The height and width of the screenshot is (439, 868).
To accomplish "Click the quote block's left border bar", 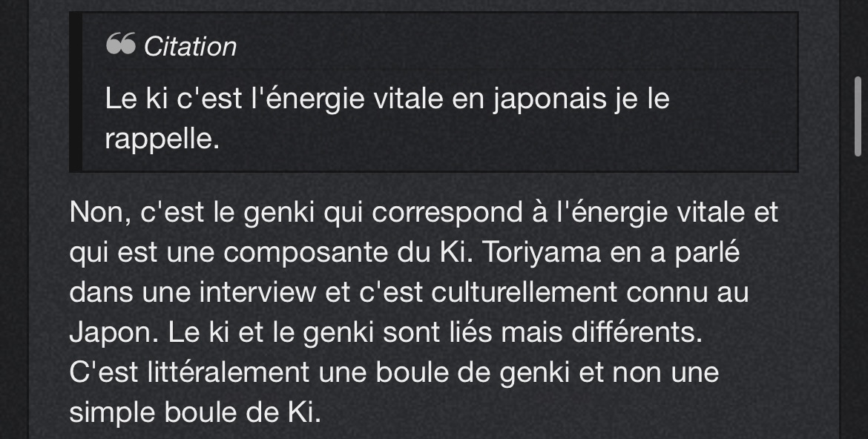I will [x=76, y=92].
